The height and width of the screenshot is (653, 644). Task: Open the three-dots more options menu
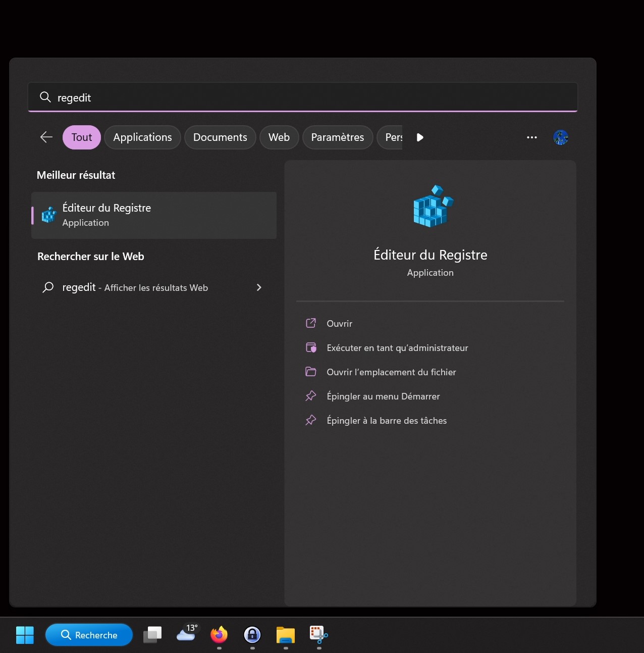(x=531, y=137)
